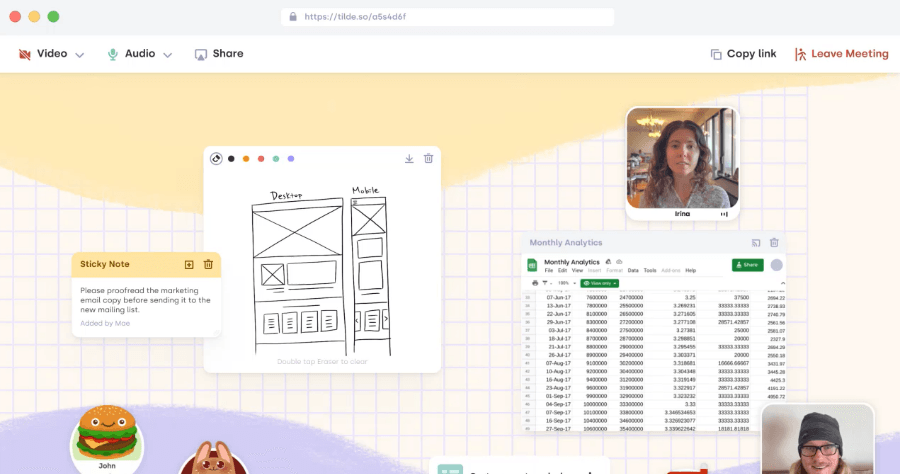
Task: Click the Google Sheets logo icon
Action: click(x=532, y=265)
